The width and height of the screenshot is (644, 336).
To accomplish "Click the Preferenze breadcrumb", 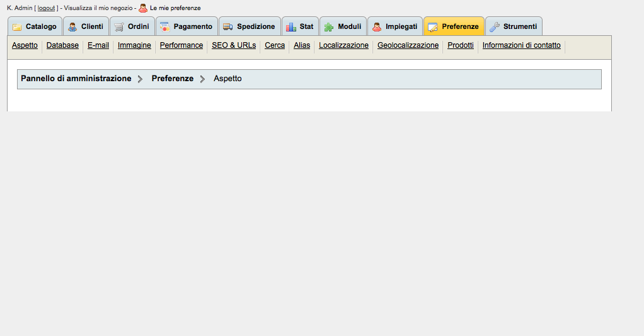I will pyautogui.click(x=173, y=79).
